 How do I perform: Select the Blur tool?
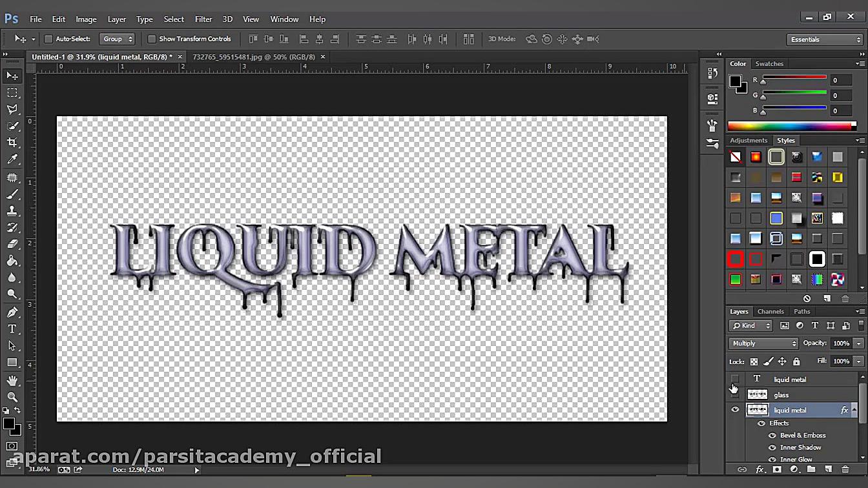(x=12, y=278)
